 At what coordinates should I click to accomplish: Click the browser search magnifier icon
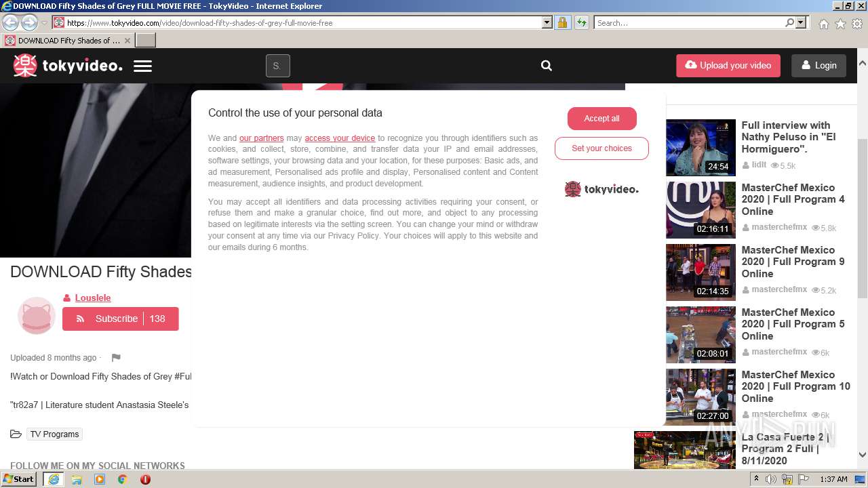[789, 22]
